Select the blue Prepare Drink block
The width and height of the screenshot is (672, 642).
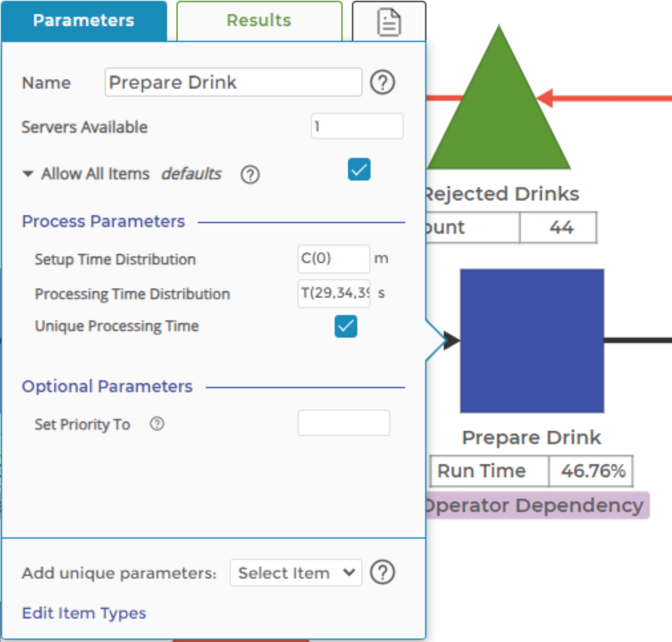pos(532,341)
